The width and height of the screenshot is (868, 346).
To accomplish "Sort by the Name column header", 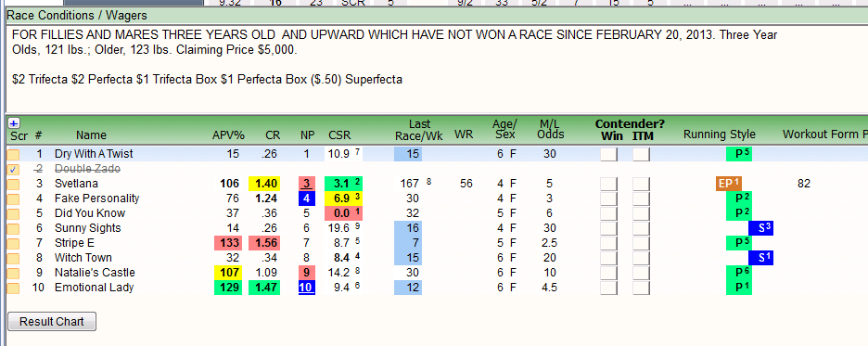I will tap(91, 135).
